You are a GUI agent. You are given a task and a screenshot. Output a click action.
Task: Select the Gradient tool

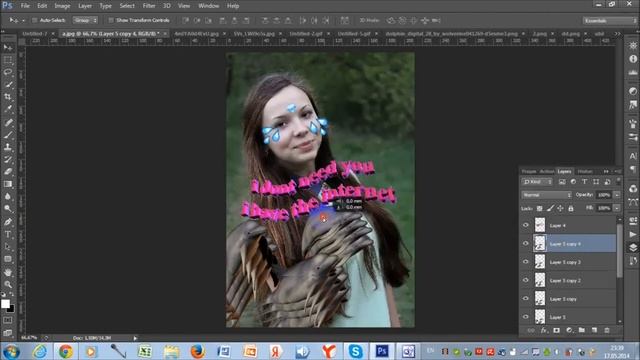pos(8,184)
